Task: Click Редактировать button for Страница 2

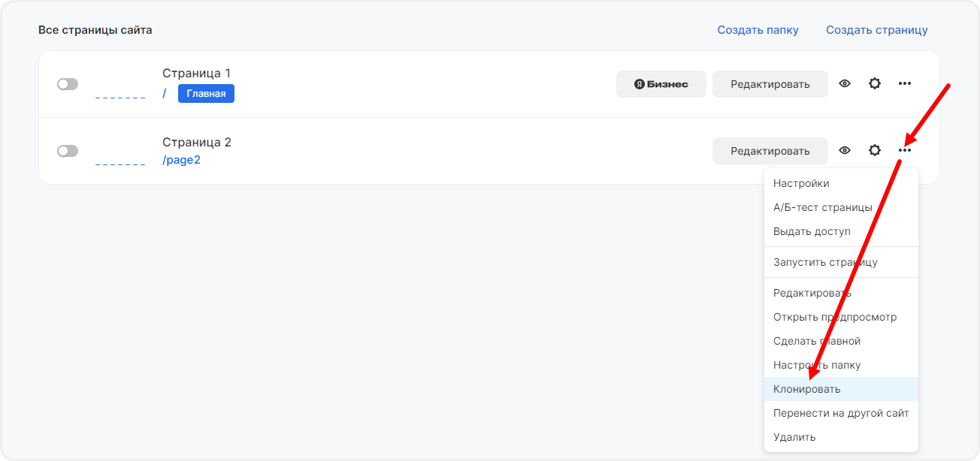Action: click(770, 151)
